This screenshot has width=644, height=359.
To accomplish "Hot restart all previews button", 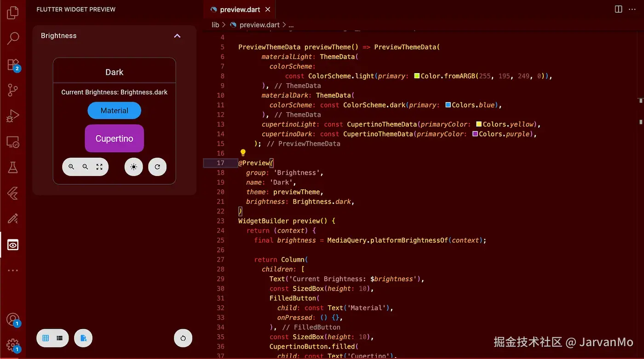I will click(183, 338).
